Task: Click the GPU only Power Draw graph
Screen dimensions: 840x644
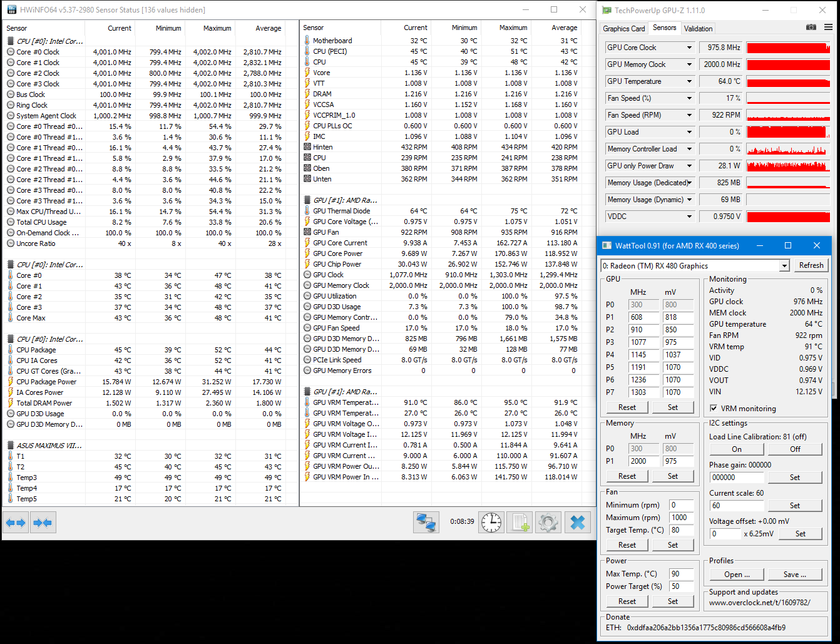Action: (789, 166)
